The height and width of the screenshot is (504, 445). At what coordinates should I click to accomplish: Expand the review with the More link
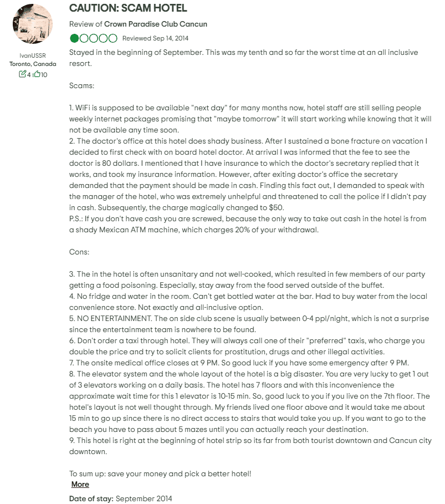click(80, 484)
